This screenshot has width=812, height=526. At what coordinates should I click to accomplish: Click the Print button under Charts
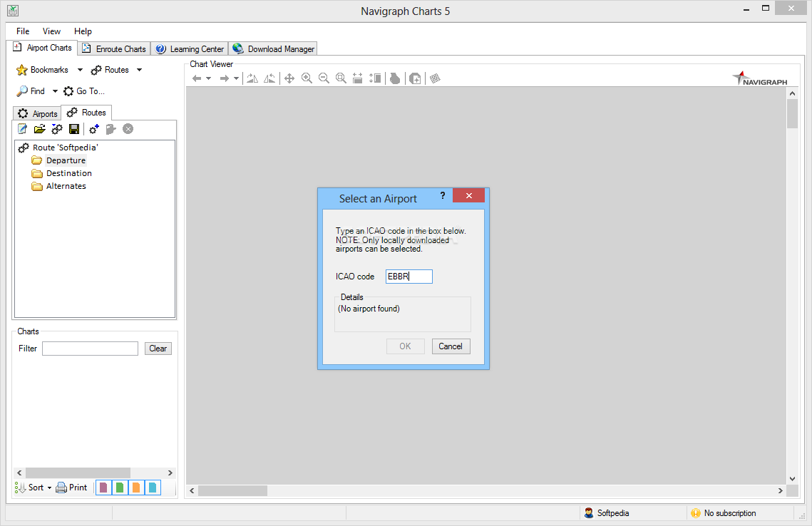point(71,488)
